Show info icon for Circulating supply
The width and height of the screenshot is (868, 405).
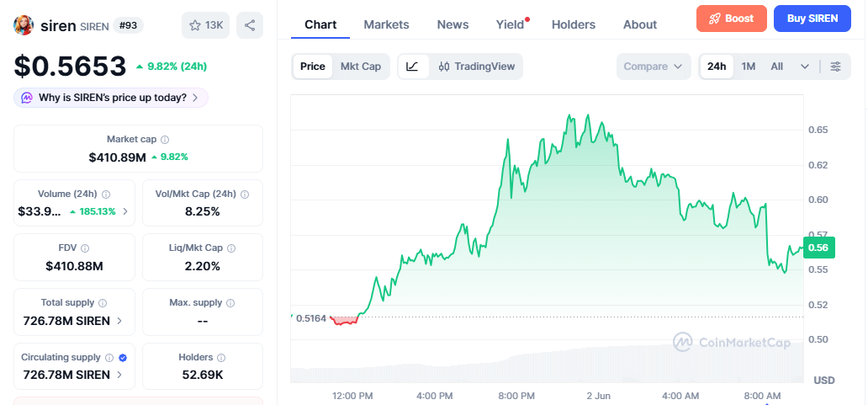[109, 358]
